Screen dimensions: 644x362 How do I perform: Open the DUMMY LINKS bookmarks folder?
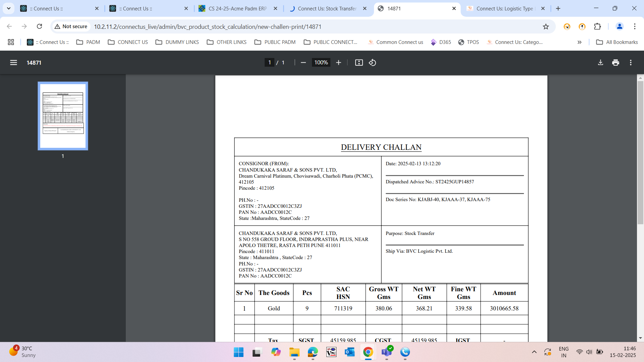(x=177, y=42)
